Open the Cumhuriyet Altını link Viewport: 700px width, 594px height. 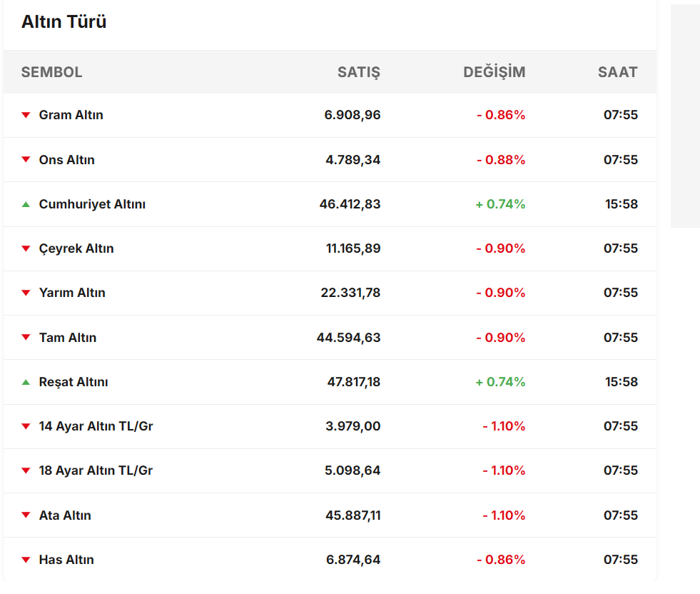pyautogui.click(x=92, y=204)
